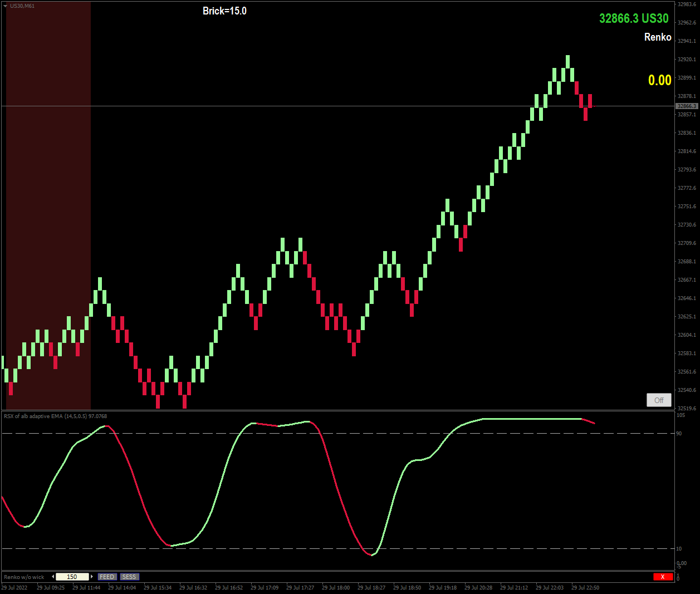Open the US30,M61 chart dropdown triangle
The image size is (700, 594).
(5, 6)
